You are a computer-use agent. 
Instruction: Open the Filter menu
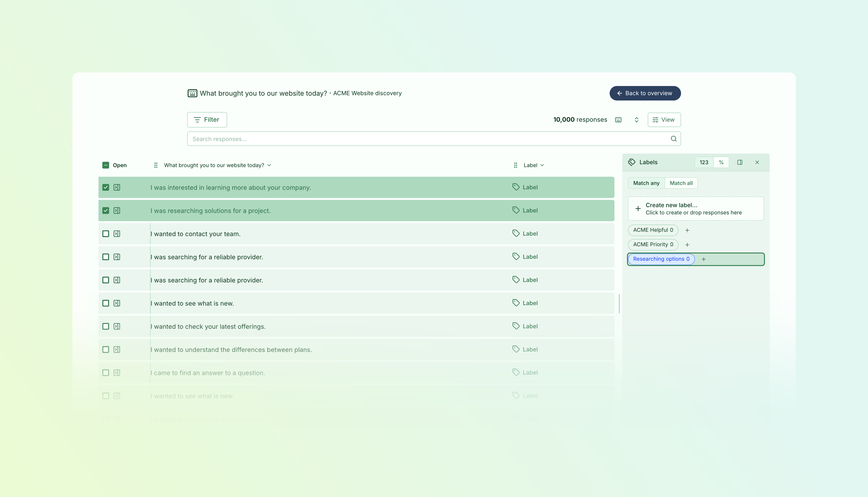click(207, 120)
